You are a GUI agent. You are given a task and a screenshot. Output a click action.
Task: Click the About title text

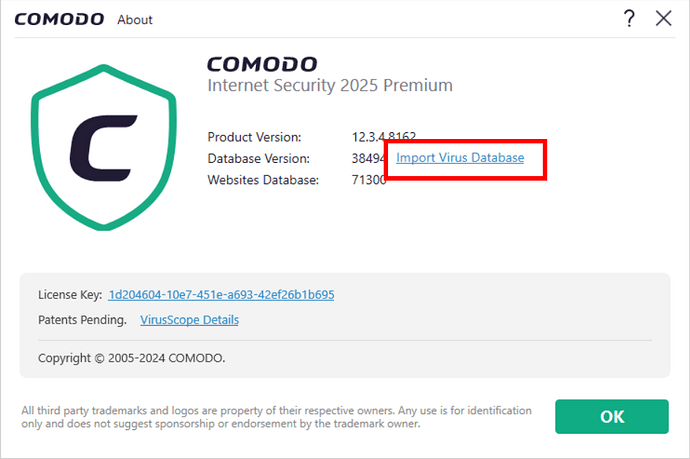click(x=135, y=19)
